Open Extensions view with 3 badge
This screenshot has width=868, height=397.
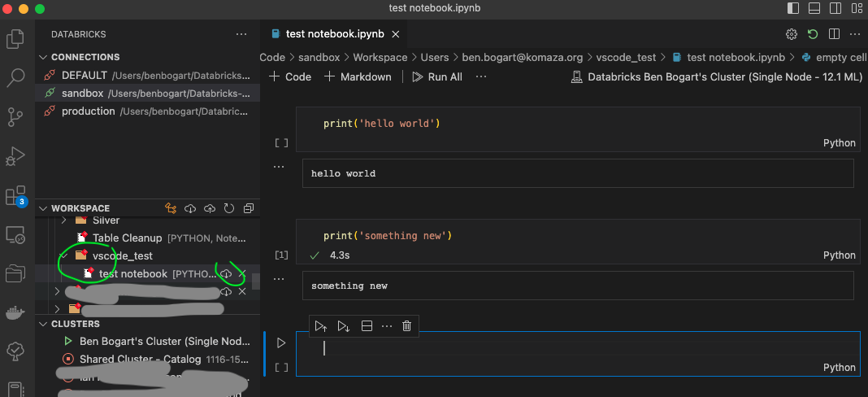coord(15,196)
